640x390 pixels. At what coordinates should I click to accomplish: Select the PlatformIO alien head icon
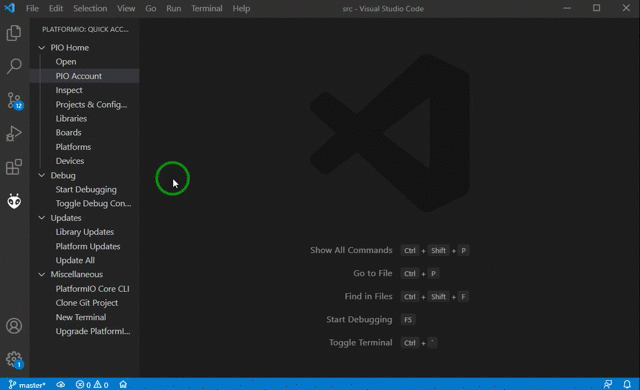(14, 201)
